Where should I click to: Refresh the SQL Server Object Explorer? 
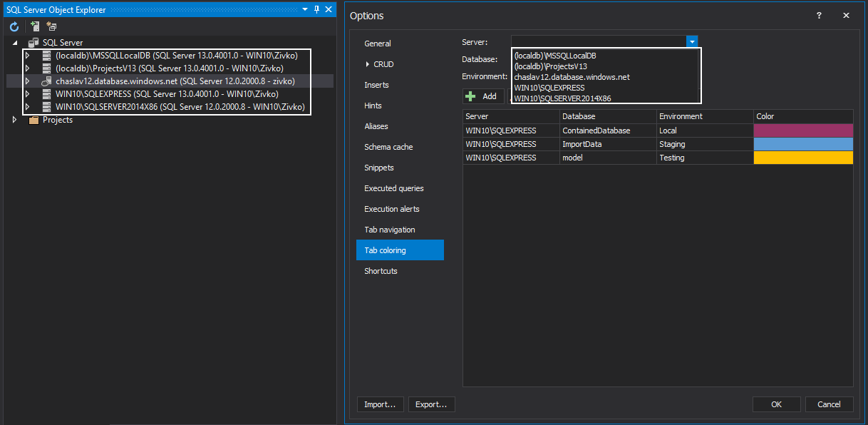pos(14,26)
